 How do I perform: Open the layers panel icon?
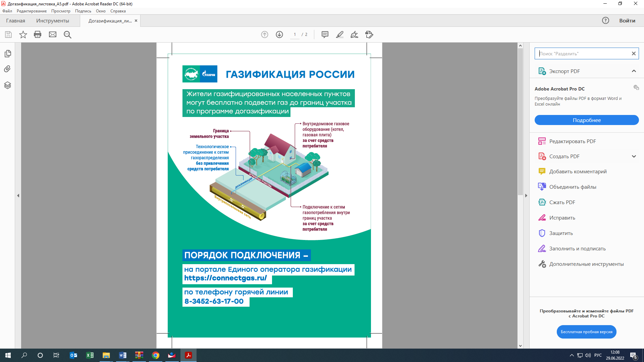pyautogui.click(x=7, y=85)
